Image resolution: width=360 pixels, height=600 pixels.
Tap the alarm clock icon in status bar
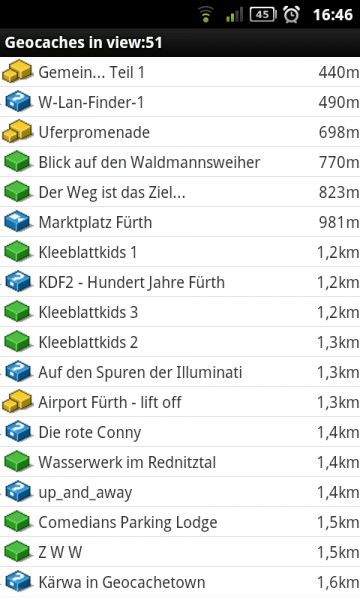pos(291,14)
